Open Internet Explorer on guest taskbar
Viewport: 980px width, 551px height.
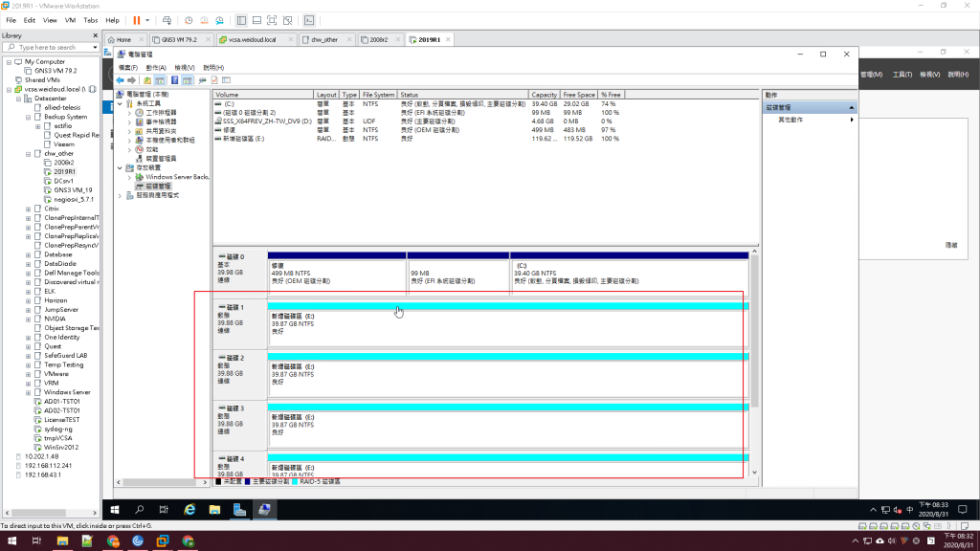(189, 510)
